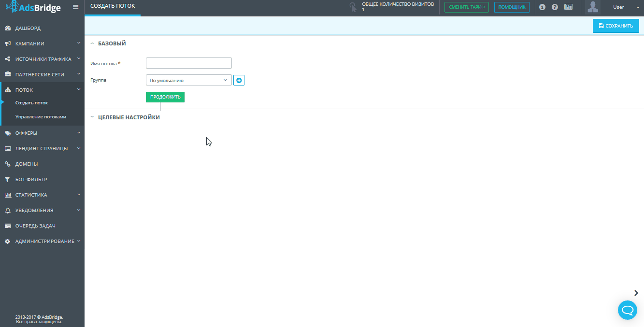Click the user avatar picture
Image resolution: width=644 pixels, height=327 pixels.
coord(593,7)
